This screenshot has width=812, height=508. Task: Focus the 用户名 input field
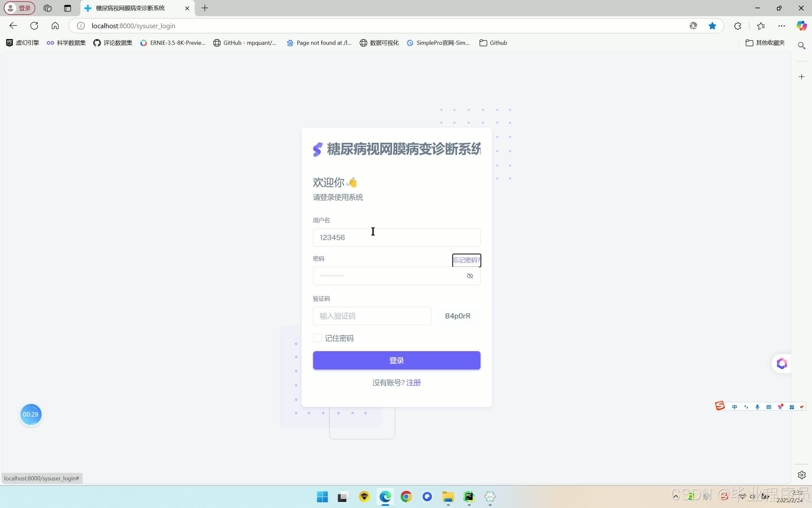click(x=396, y=237)
